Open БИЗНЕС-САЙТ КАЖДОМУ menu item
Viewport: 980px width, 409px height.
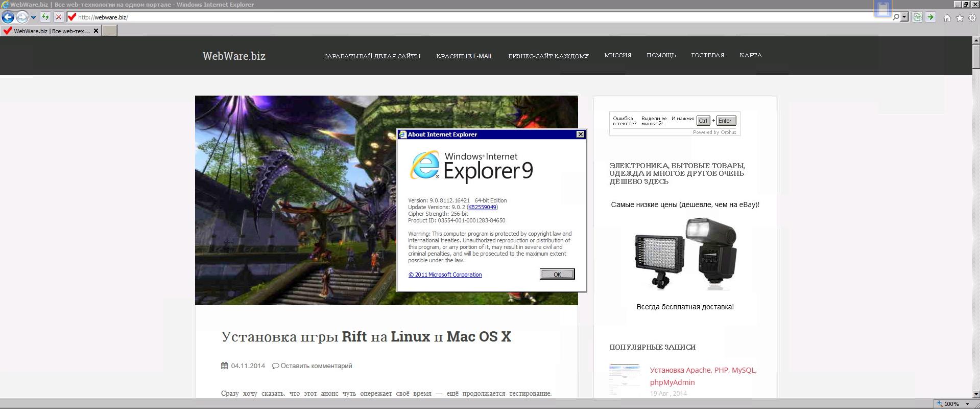(548, 56)
